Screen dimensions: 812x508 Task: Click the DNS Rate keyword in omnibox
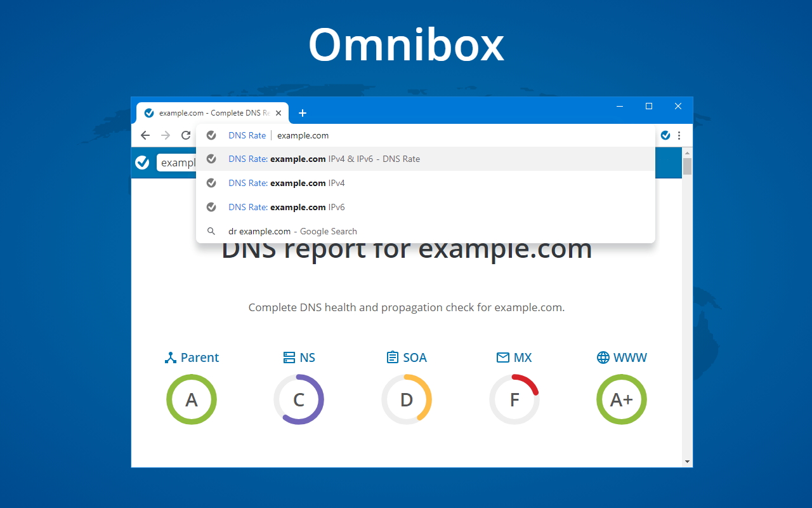(x=247, y=135)
